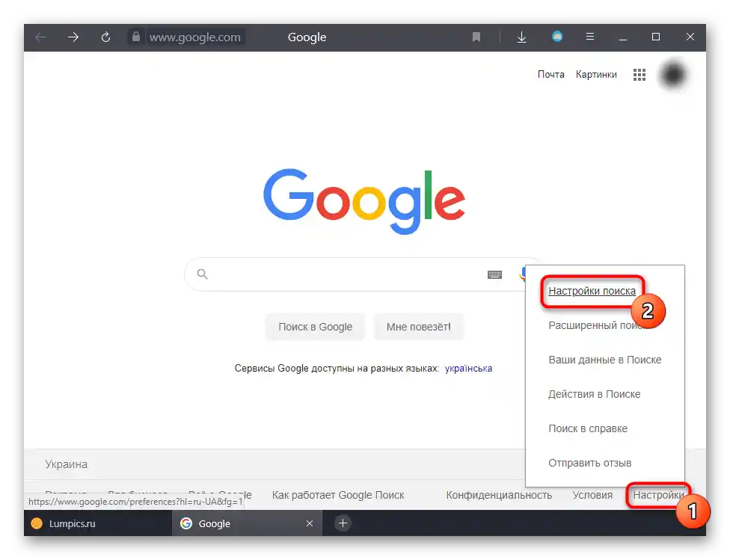The height and width of the screenshot is (560, 730).
Task: Click Отправить отзыв in the menu
Action: 589,463
